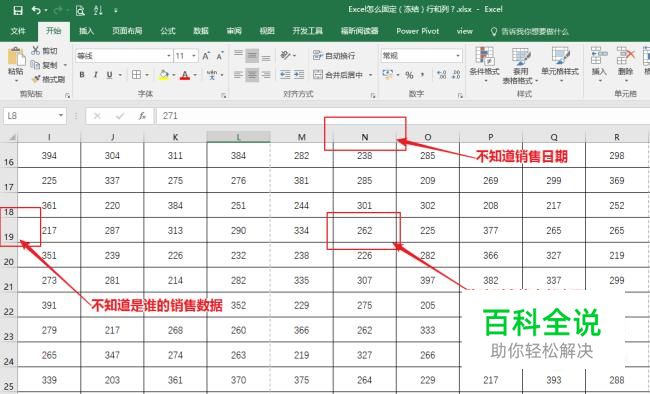Toggle center horizontal alignment
Image resolution: width=650 pixels, height=394 pixels.
tap(252, 75)
